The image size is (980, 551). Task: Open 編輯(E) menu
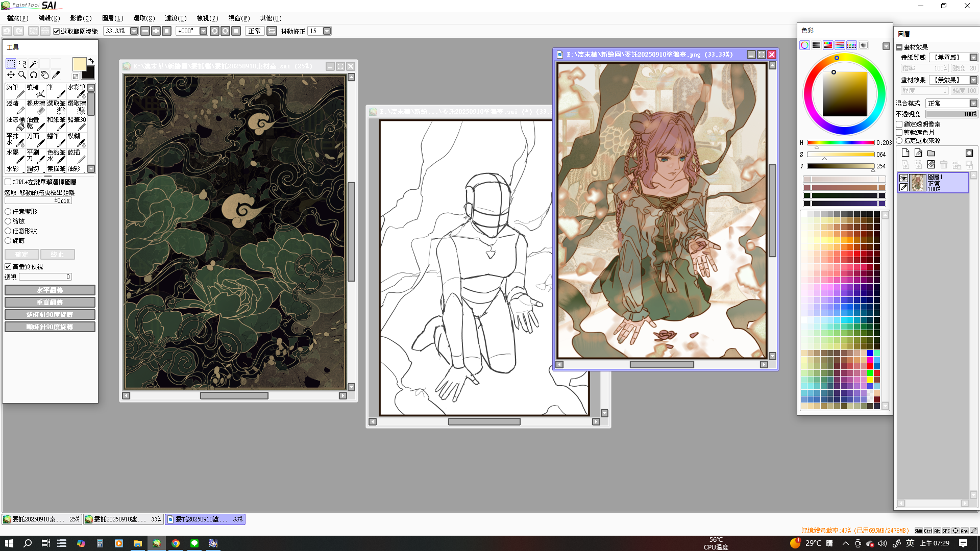point(49,18)
